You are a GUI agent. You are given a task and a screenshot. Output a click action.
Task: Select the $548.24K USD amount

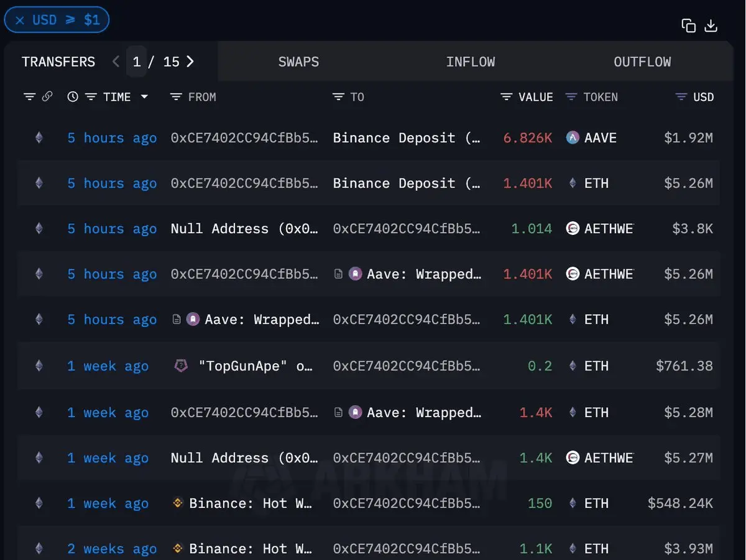(680, 503)
